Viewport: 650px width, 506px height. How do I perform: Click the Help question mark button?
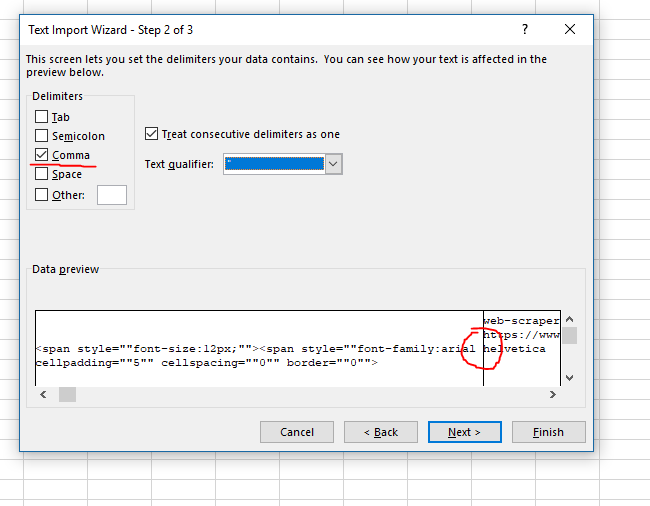[x=525, y=30]
